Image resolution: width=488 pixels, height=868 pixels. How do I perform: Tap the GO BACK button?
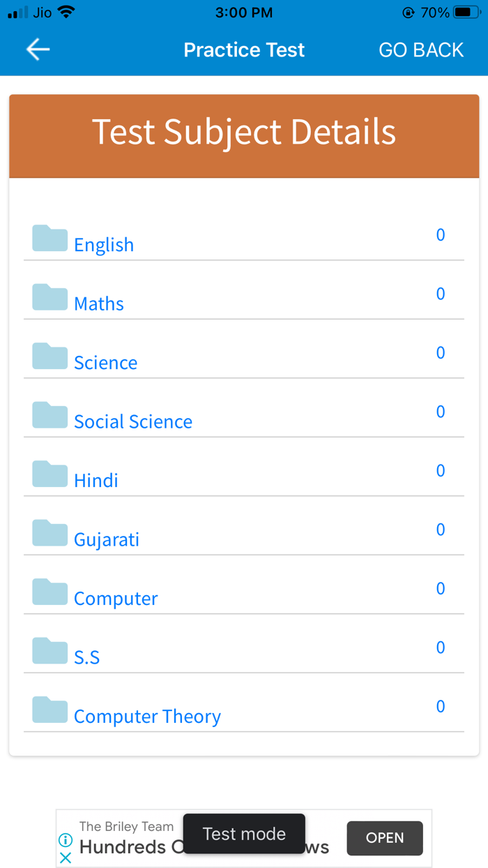(421, 50)
